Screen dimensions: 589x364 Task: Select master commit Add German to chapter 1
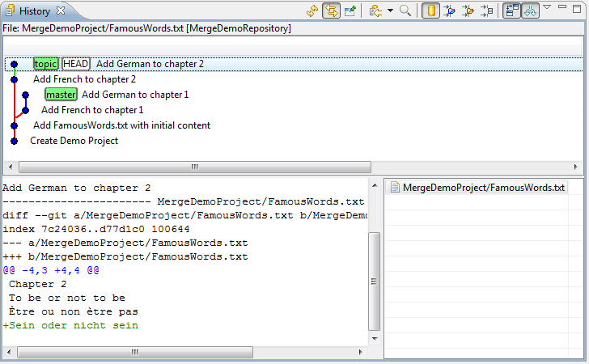135,95
